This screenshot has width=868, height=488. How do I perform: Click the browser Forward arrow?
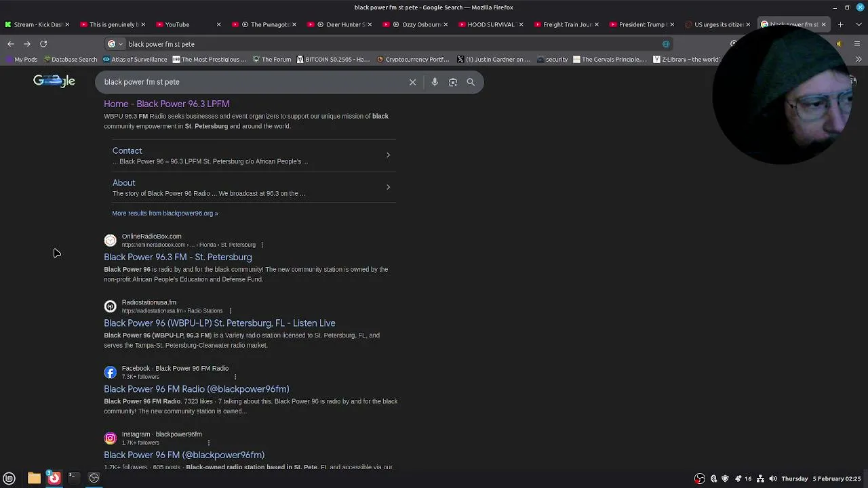27,44
